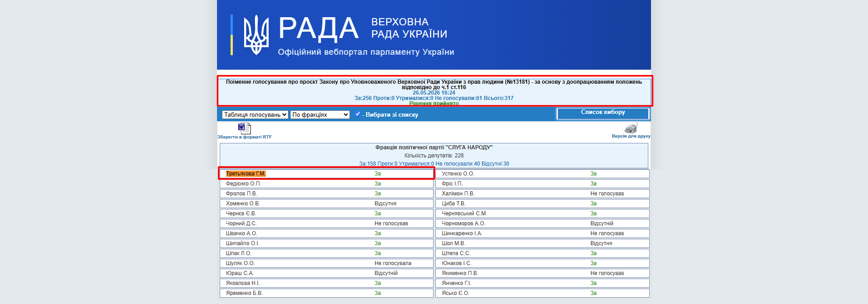The height and width of the screenshot is (304, 868).
Task: Click the 'РАДА' header title
Action: (x=318, y=28)
